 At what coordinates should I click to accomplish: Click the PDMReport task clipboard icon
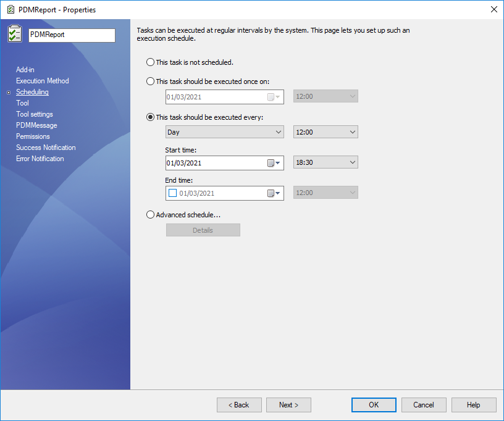[15, 34]
